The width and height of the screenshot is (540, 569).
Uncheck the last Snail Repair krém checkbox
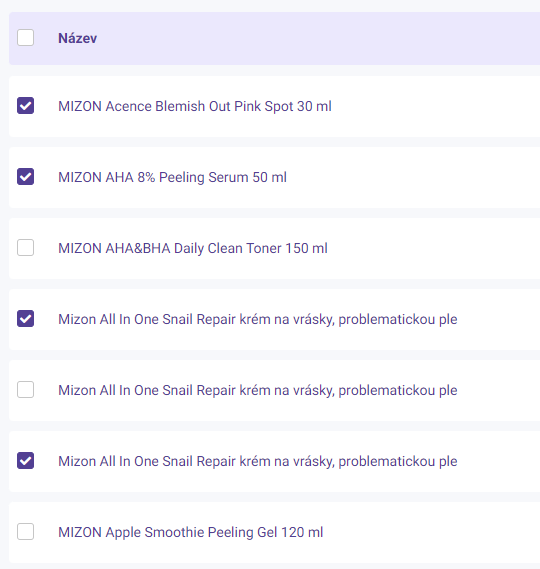(25, 461)
